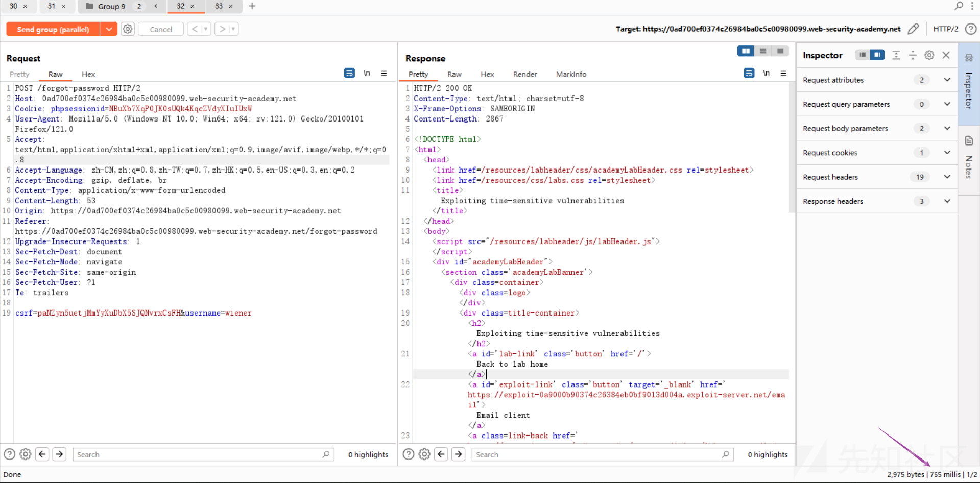This screenshot has width=980, height=483.
Task: Click the HTTP/2 protocol toggle
Action: point(945,29)
